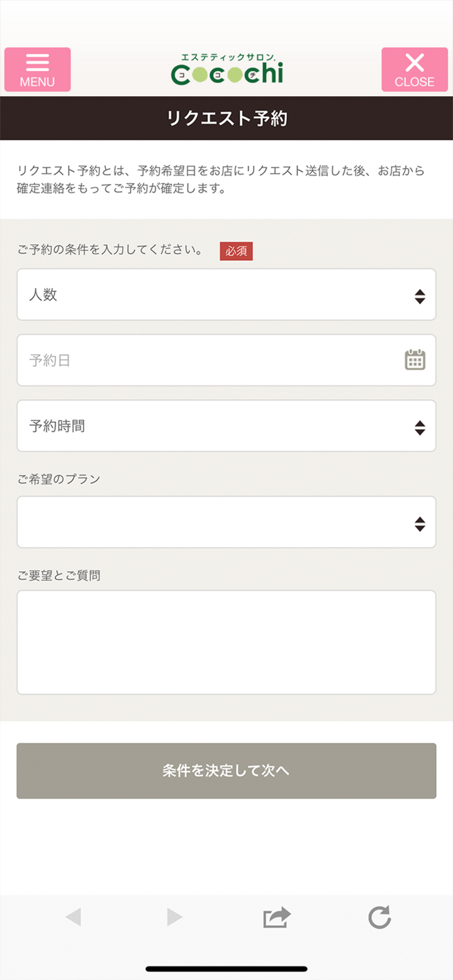Tap the CLOSE button
This screenshot has height=980, width=453.
(x=414, y=70)
